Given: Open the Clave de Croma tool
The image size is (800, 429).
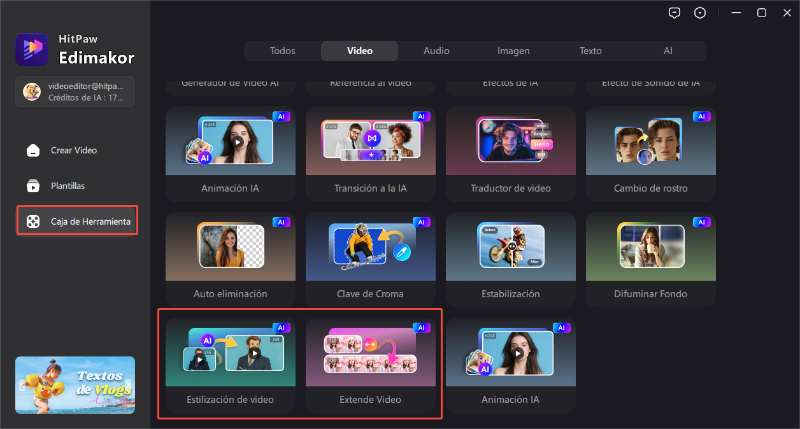Looking at the screenshot, I should [x=370, y=259].
